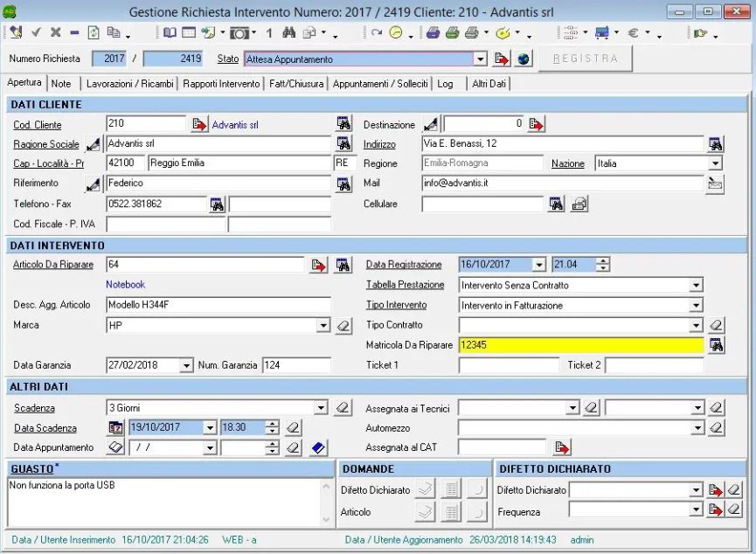Click the Mail send envelope icon
Image resolution: width=756 pixels, height=554 pixels.
pos(715,184)
